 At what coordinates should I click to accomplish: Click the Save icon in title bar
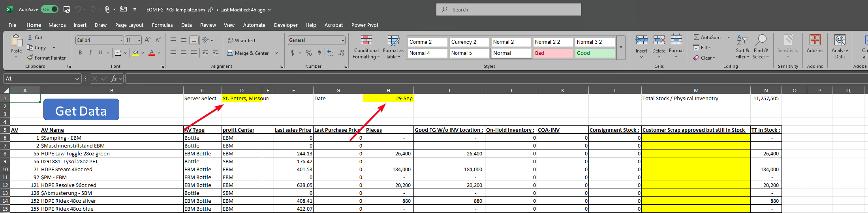pyautogui.click(x=67, y=9)
